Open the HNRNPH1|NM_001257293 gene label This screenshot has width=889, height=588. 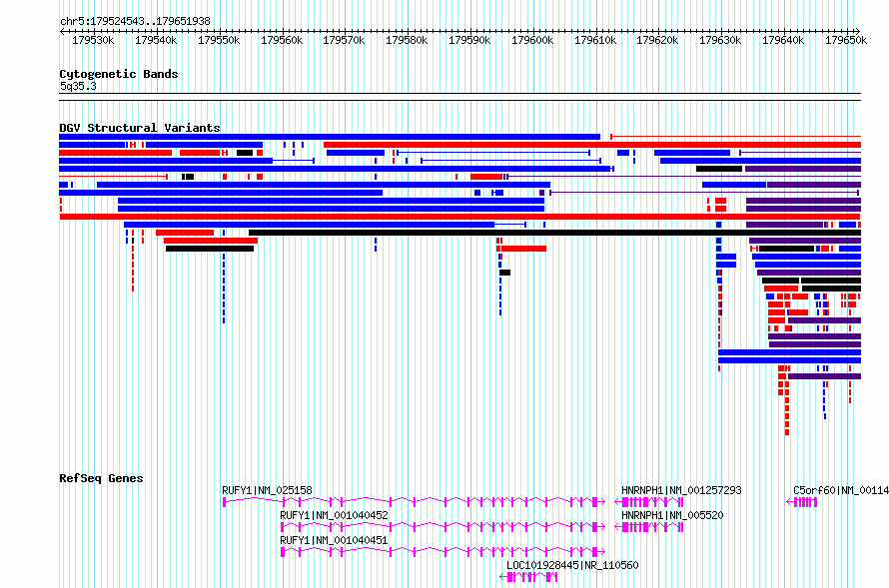coord(681,490)
